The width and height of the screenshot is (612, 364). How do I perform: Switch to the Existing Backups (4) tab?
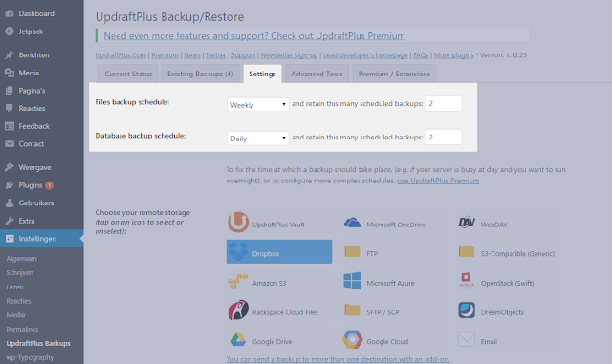coord(200,74)
